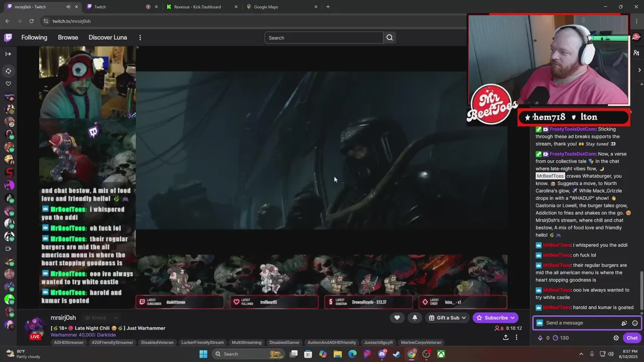Open the Following page
The image size is (644, 362).
[34, 38]
